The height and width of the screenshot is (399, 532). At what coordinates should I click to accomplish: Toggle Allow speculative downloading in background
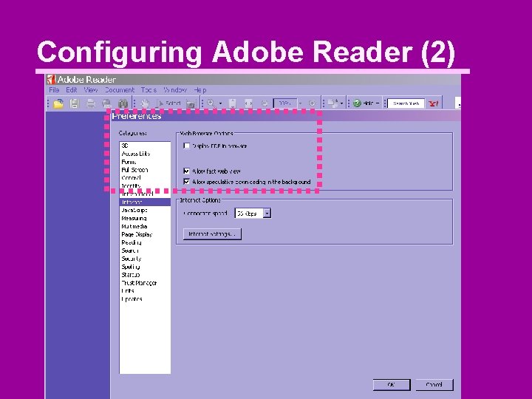pyautogui.click(x=187, y=182)
